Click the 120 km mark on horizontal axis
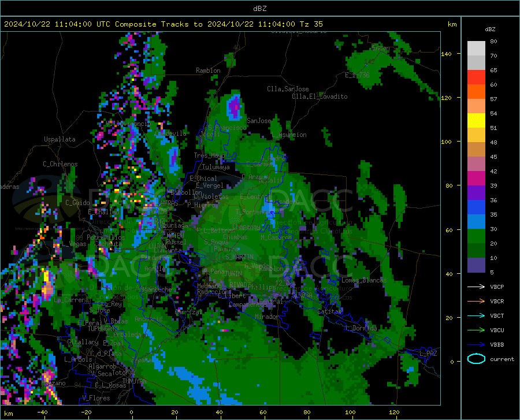 pyautogui.click(x=394, y=412)
